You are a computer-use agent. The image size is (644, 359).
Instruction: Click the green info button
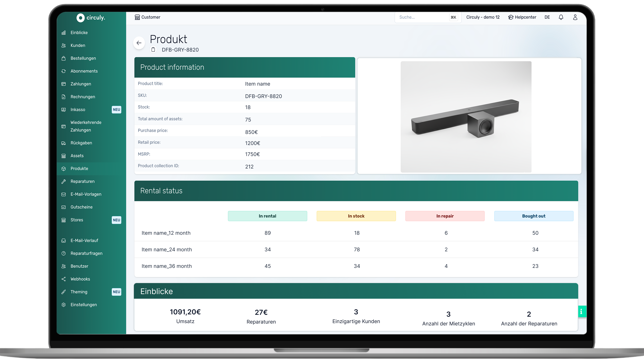tap(581, 311)
